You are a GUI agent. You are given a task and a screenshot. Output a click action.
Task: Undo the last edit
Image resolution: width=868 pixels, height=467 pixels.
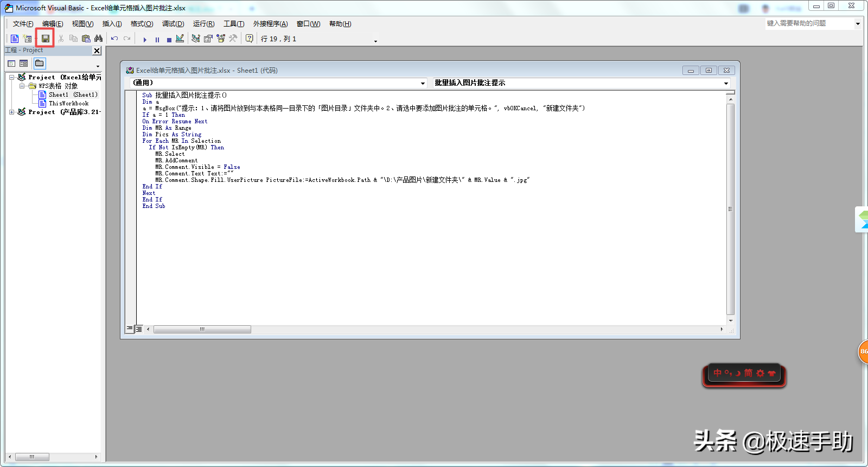pyautogui.click(x=114, y=39)
